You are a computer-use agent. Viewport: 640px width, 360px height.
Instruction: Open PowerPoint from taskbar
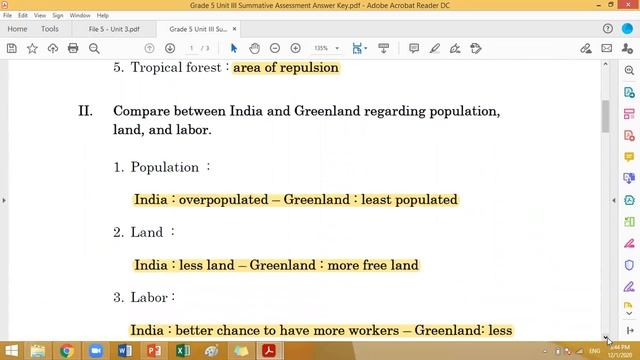click(x=154, y=351)
